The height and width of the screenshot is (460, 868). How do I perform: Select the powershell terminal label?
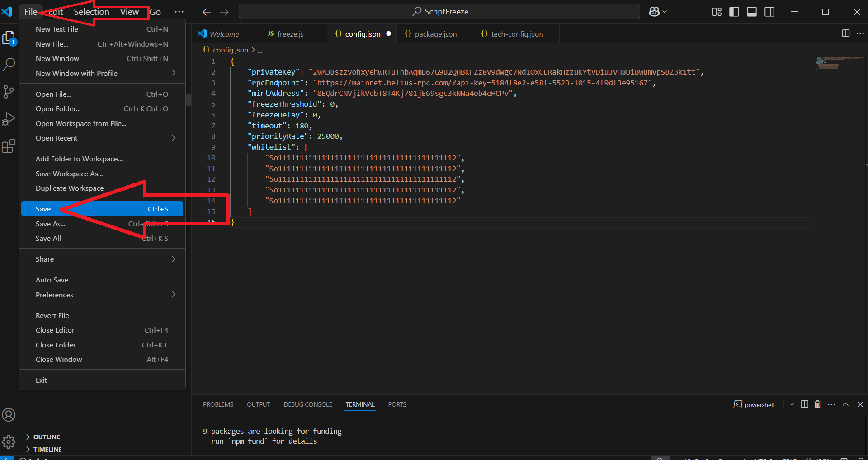click(x=754, y=405)
